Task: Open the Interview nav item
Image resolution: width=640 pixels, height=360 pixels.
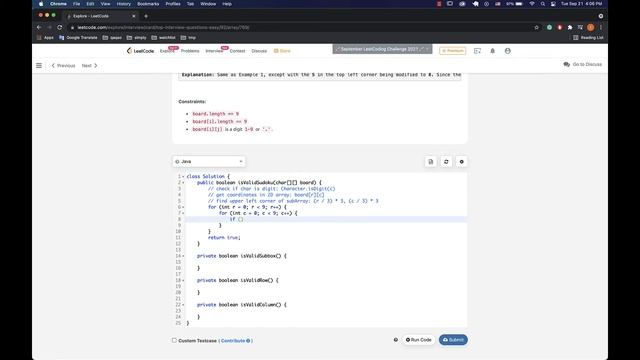Action: pos(214,51)
